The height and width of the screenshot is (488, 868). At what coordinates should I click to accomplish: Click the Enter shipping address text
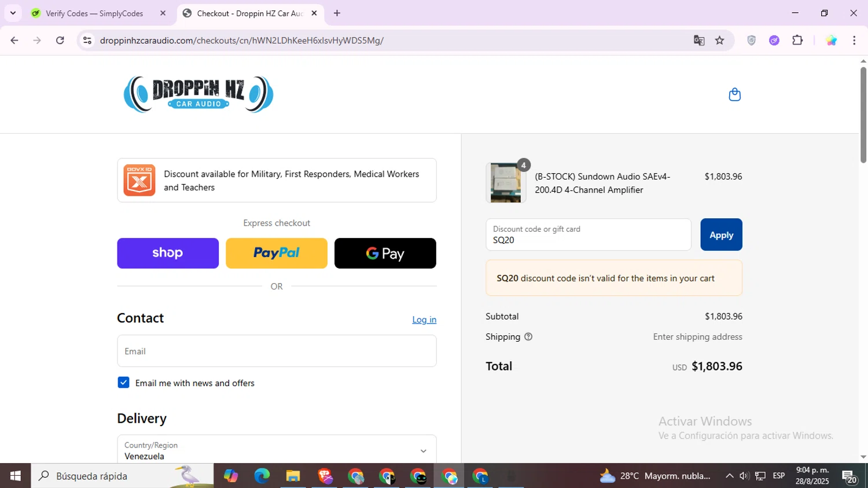(x=697, y=336)
